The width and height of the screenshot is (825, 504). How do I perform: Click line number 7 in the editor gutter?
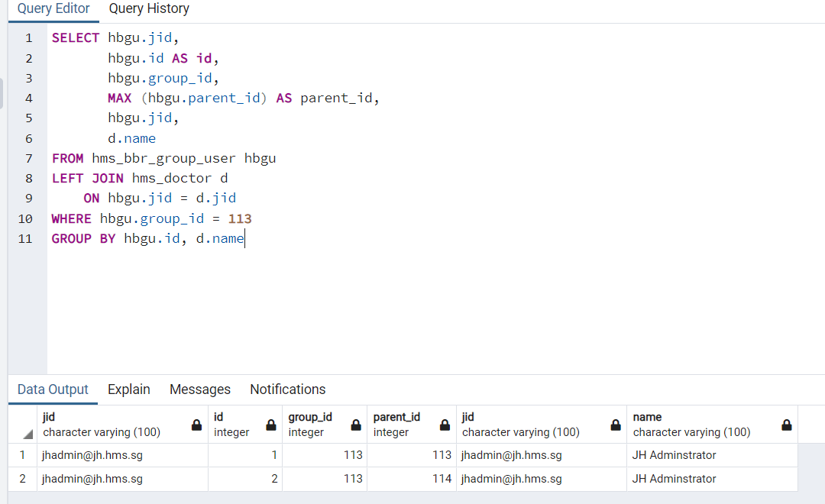pos(28,158)
